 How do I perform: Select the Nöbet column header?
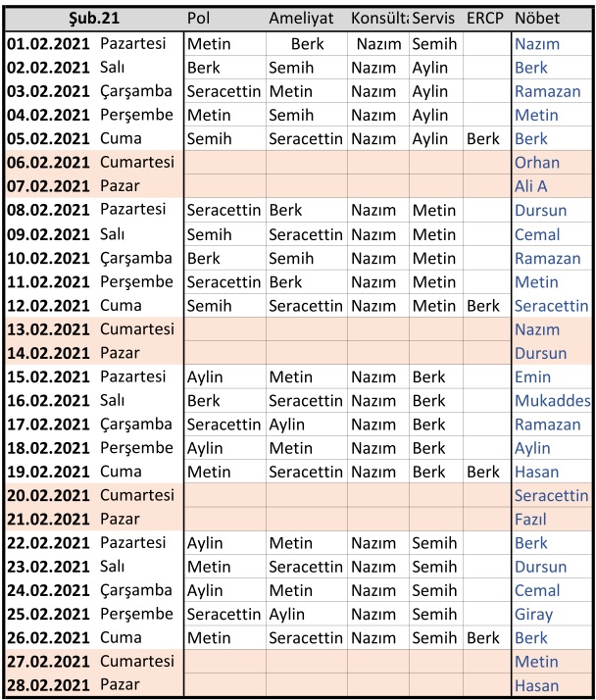(x=537, y=19)
